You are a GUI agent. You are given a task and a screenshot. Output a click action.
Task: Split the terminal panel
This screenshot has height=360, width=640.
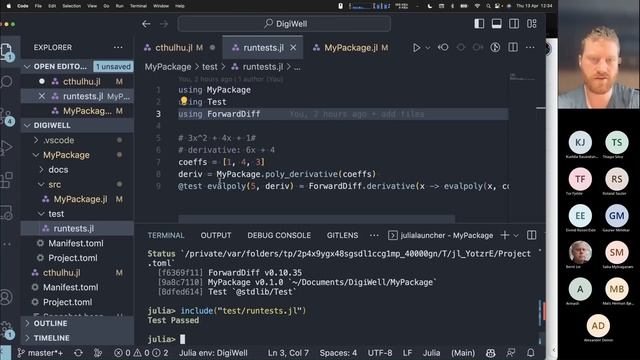click(531, 235)
